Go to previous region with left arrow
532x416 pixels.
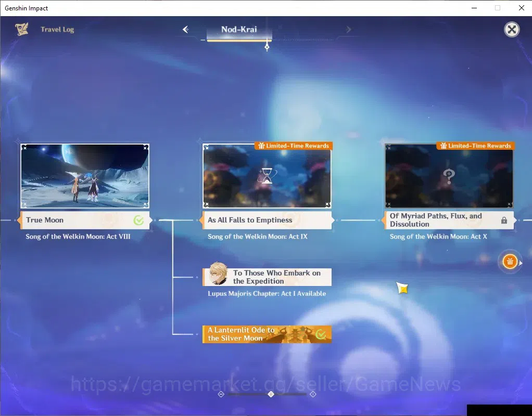click(186, 30)
